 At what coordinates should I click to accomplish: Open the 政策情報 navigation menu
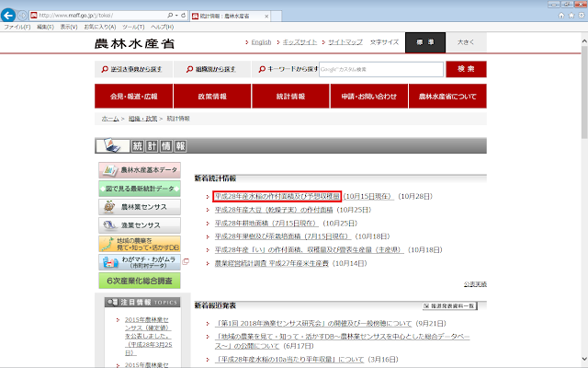click(216, 96)
